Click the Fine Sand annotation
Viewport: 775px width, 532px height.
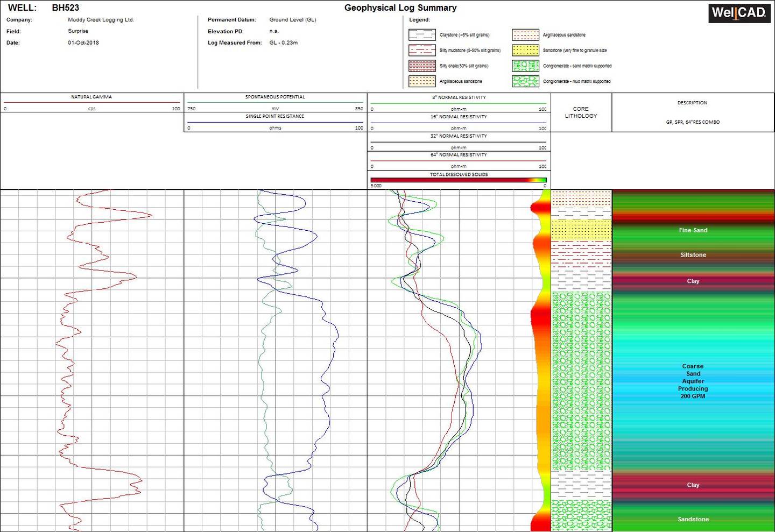click(x=693, y=230)
